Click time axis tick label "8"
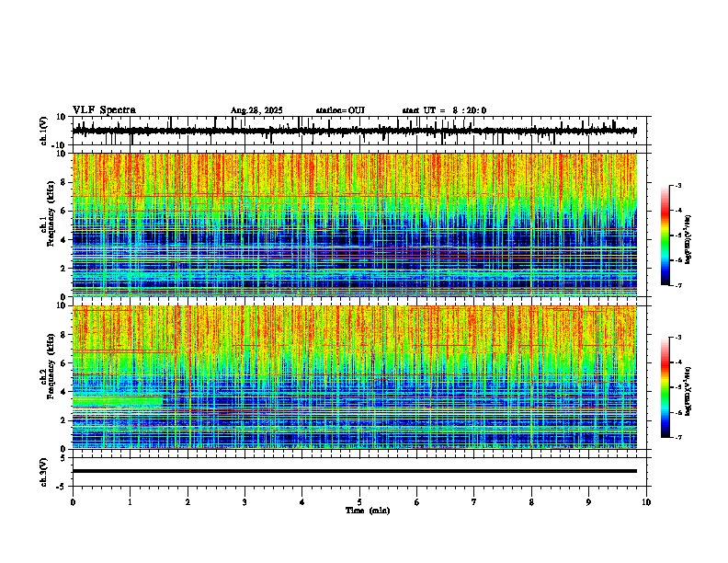Image resolution: width=728 pixels, height=563 pixels. [531, 502]
